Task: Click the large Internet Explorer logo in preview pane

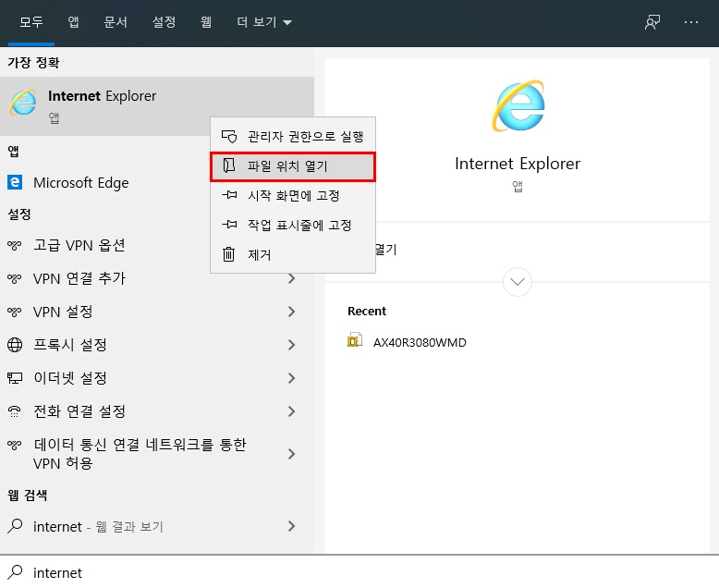Action: [518, 106]
